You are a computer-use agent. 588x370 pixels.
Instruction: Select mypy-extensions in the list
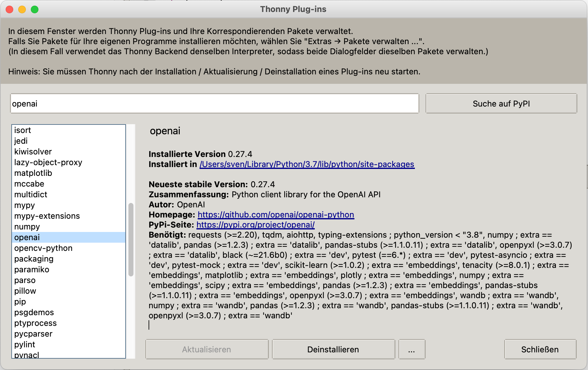pos(69,216)
